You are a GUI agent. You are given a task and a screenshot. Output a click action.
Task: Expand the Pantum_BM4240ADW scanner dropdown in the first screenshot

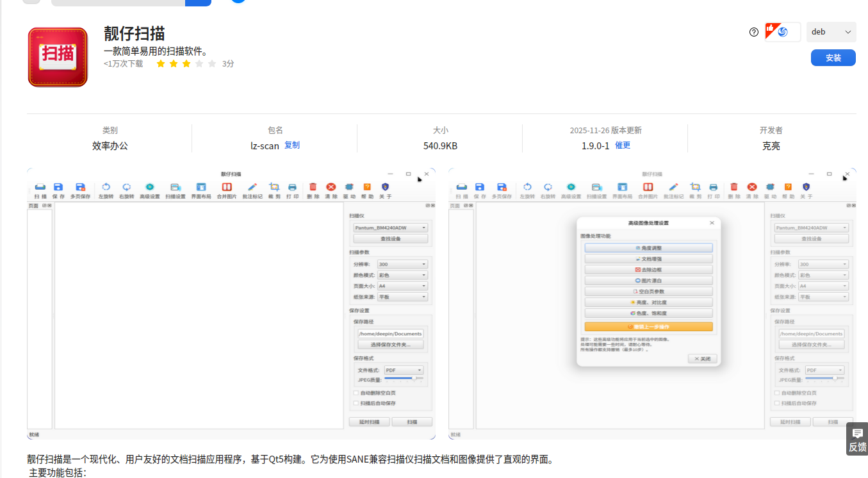click(x=390, y=227)
